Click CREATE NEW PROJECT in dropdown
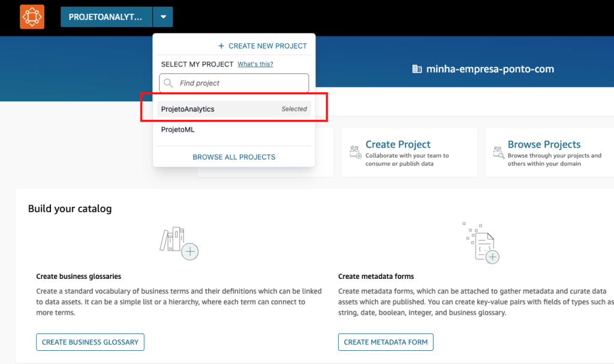The height and width of the screenshot is (364, 614). tap(267, 46)
